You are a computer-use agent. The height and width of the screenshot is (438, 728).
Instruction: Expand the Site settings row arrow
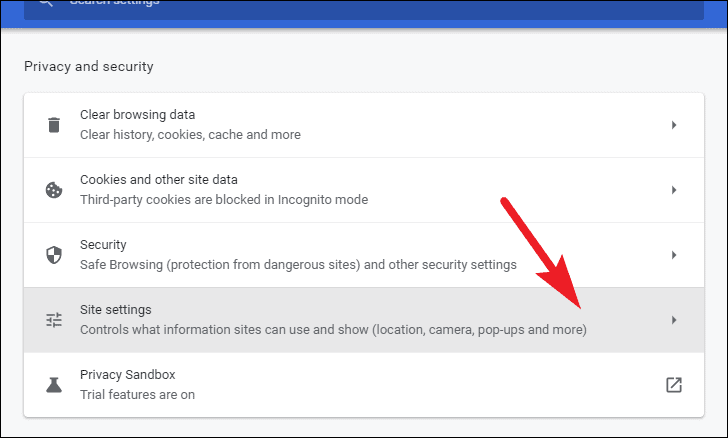coord(674,320)
